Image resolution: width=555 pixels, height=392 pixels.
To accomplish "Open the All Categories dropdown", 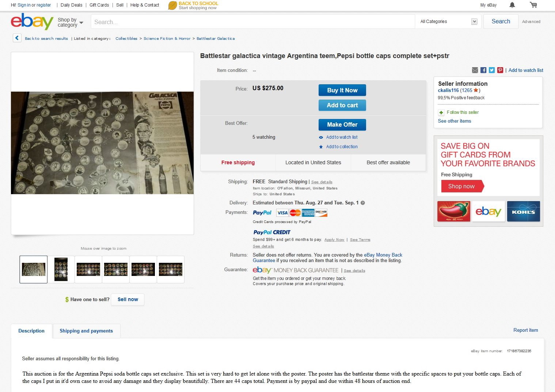I will pyautogui.click(x=449, y=22).
